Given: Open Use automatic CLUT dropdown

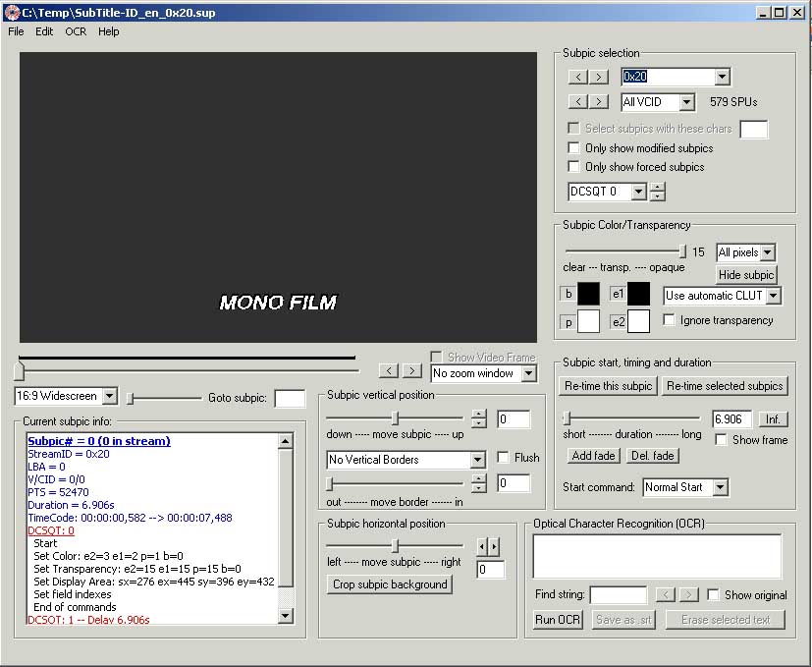Looking at the screenshot, I should (x=774, y=296).
